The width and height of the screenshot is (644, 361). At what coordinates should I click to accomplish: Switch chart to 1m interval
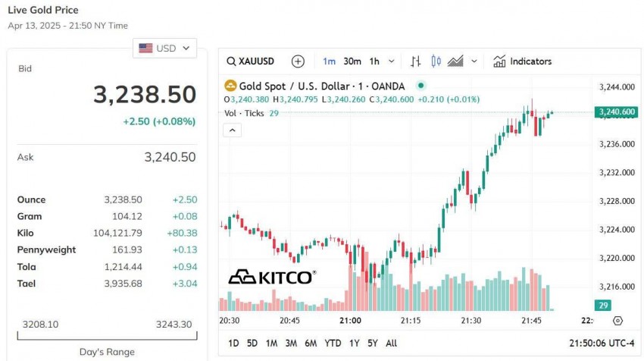(329, 61)
